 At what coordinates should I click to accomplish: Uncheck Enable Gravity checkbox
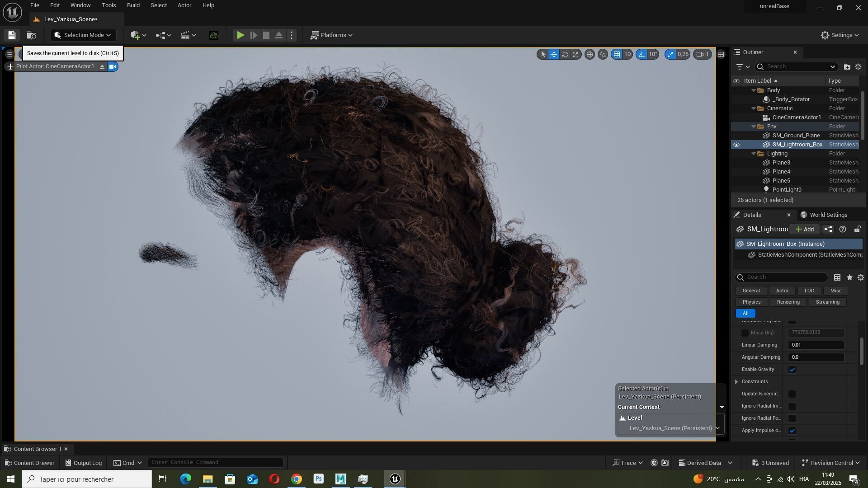[x=792, y=370]
